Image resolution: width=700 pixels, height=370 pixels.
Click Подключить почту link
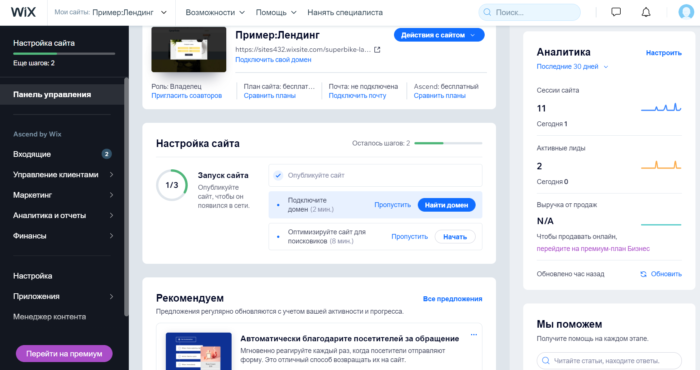pyautogui.click(x=357, y=96)
